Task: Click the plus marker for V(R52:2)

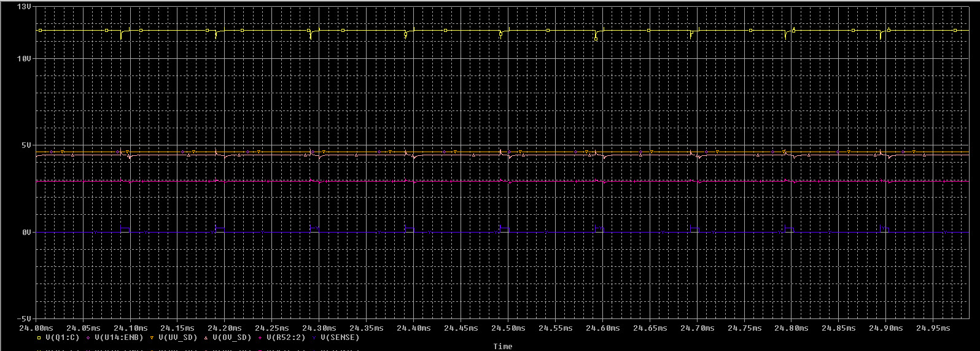Action: 260,337
